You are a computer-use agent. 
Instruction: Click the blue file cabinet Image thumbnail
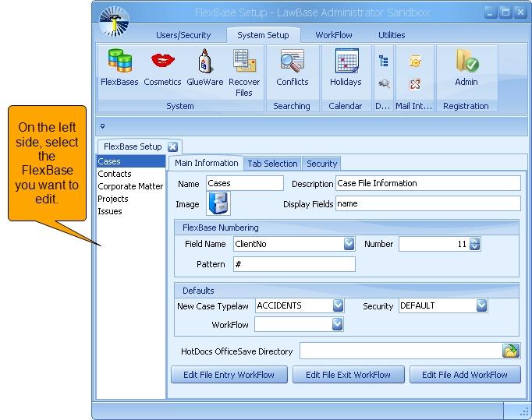coord(218,203)
